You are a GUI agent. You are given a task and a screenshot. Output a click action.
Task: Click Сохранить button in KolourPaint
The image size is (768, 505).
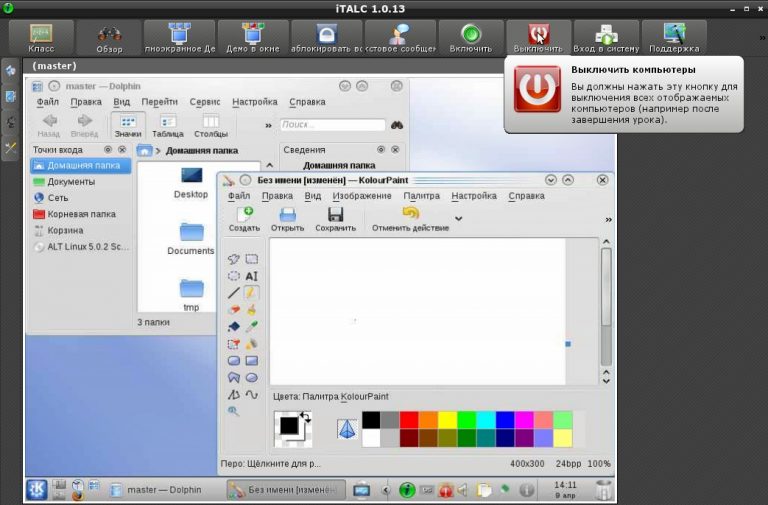pos(336,219)
